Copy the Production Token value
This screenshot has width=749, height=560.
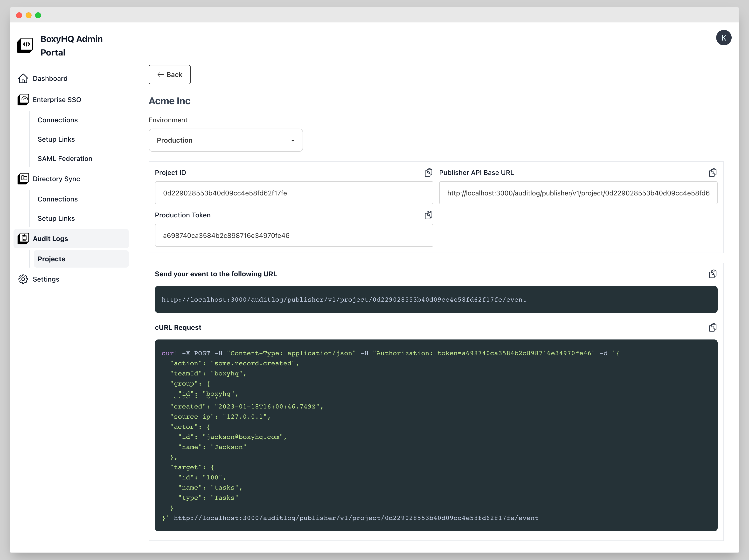coord(428,215)
